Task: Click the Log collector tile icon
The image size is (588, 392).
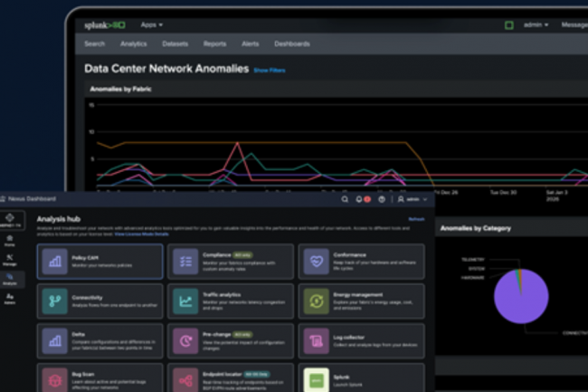Action: click(317, 340)
